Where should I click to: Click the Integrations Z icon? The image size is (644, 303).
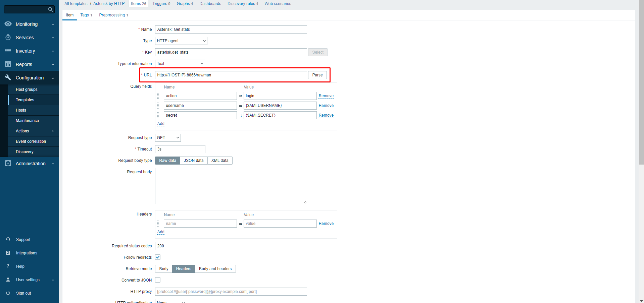8,253
